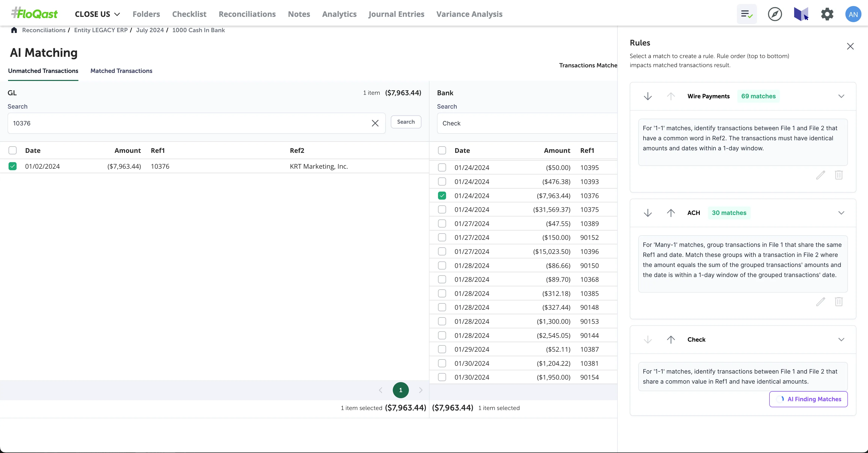Uncheck Bank row ($7,963.44) 10376
868x453 pixels.
point(442,196)
